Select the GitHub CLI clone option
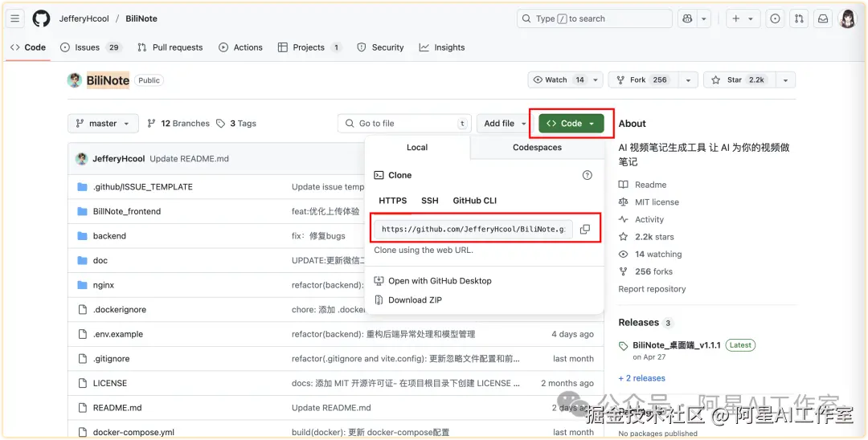This screenshot has width=868, height=440. [x=474, y=201]
